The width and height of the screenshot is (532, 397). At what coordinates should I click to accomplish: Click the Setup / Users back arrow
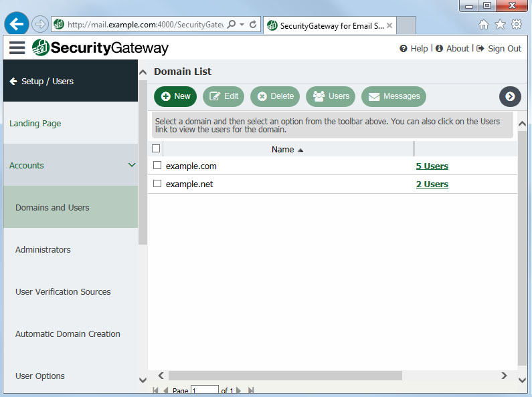13,82
